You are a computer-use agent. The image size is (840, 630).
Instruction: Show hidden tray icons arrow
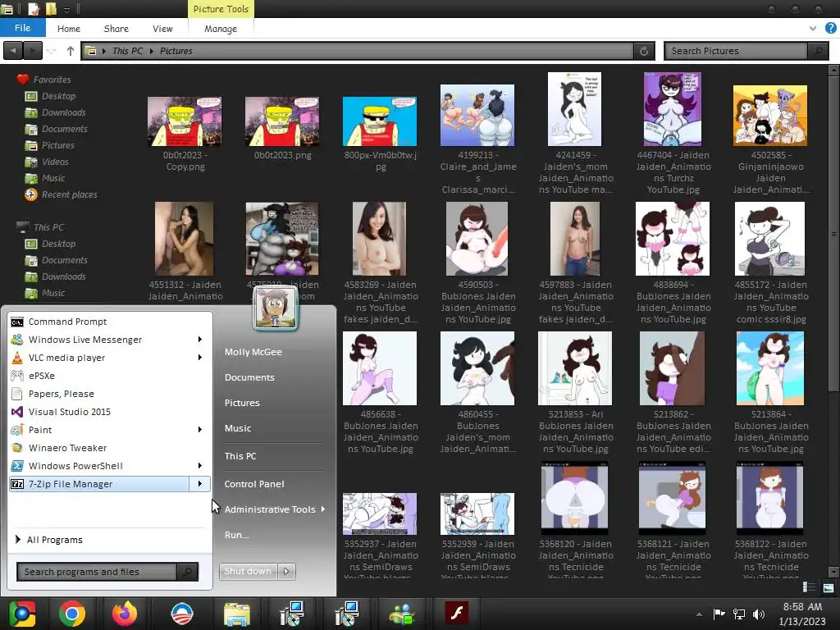click(699, 614)
